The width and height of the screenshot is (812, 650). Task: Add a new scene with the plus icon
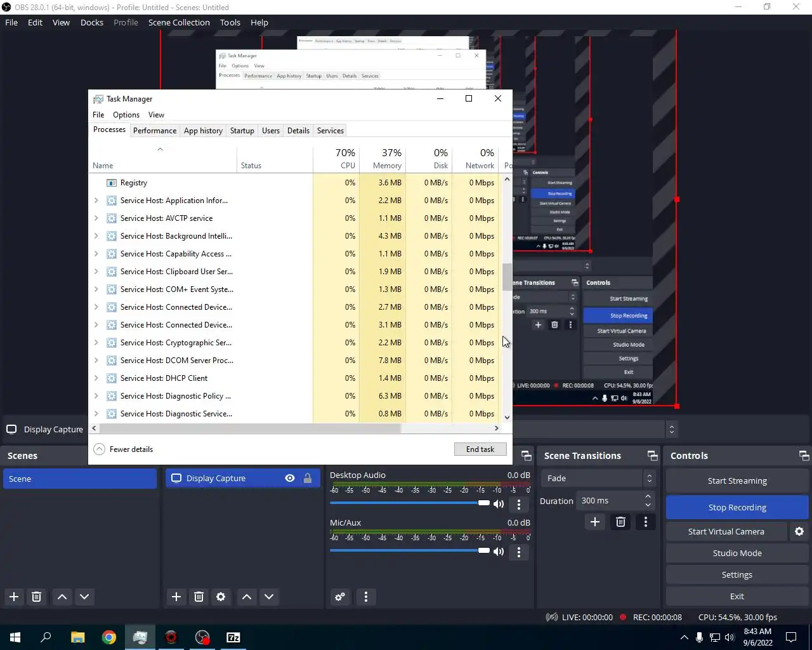click(14, 597)
